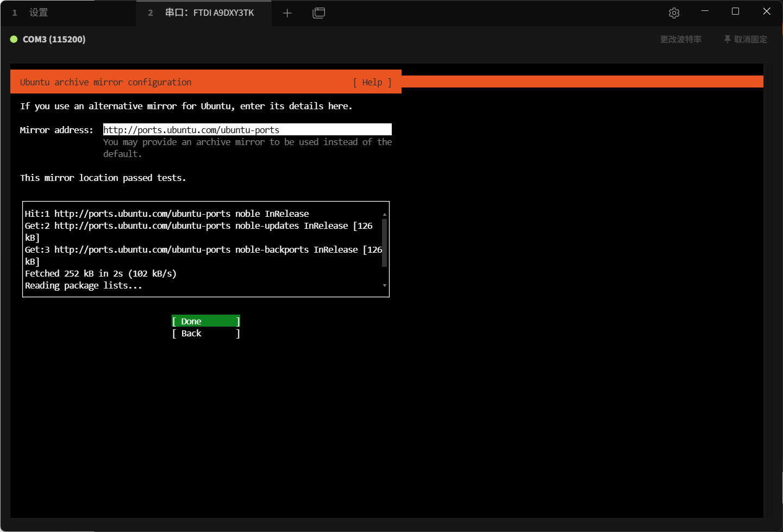
Task: Maximize the terminal window
Action: (735, 11)
